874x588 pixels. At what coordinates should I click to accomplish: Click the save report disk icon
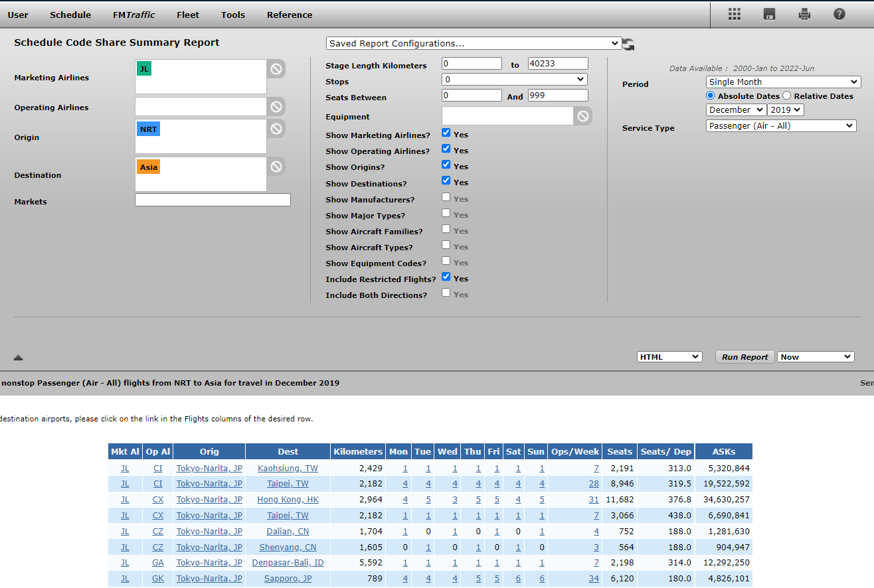pyautogui.click(x=769, y=14)
